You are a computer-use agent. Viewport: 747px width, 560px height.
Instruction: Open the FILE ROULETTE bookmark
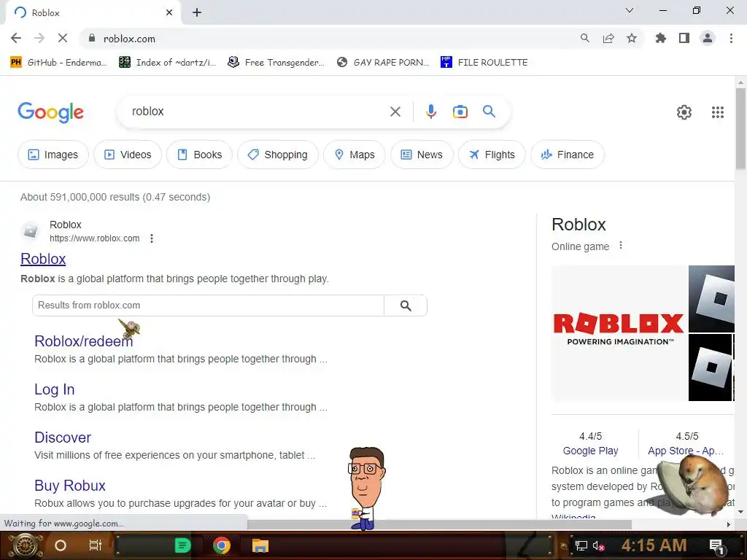point(484,63)
